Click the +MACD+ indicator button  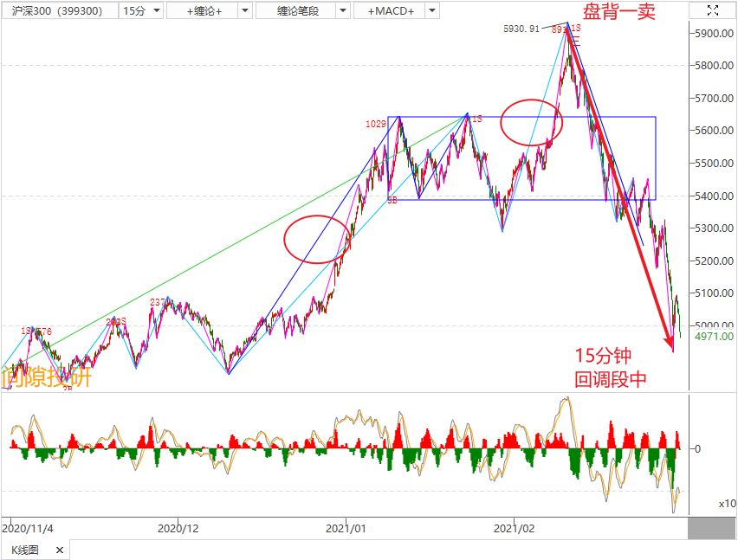click(x=391, y=10)
